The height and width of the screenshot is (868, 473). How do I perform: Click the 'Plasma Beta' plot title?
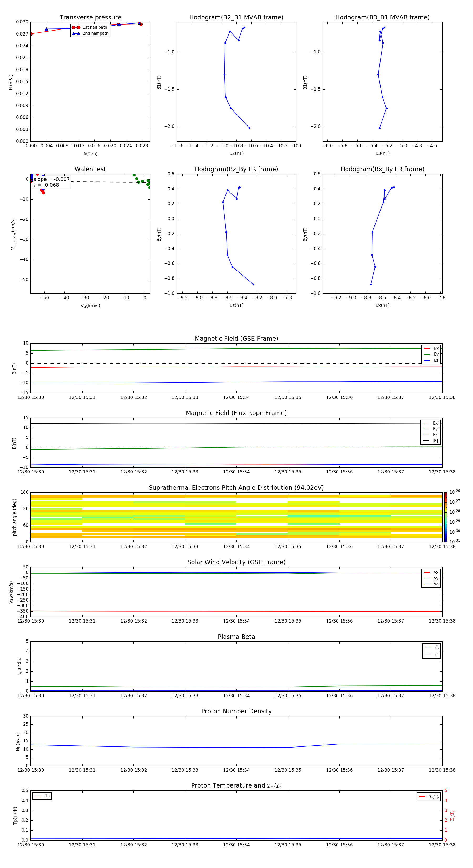tap(236, 637)
